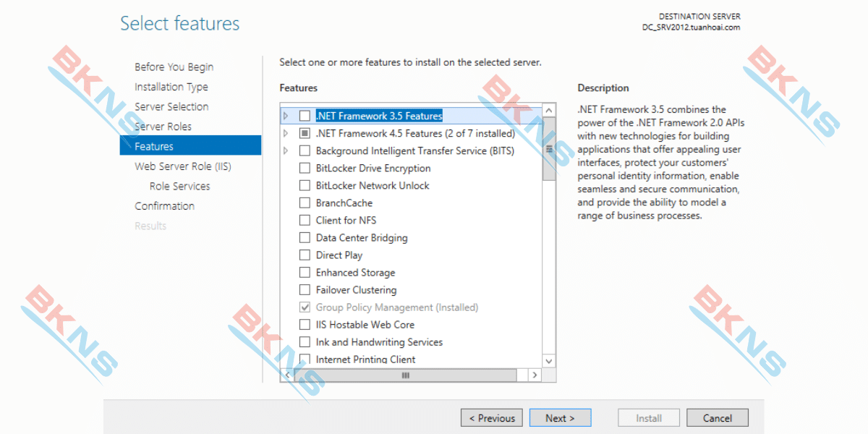This screenshot has width=868, height=434.
Task: Click the vertical scrollbar thumb in features list
Action: click(548, 150)
